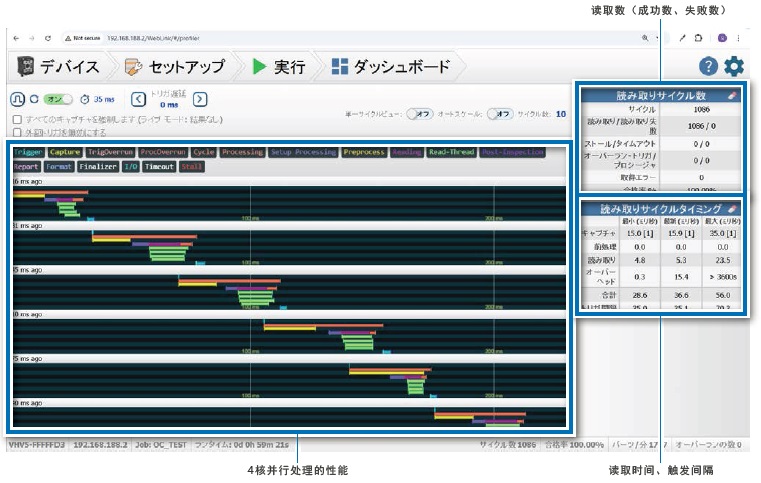Clear the 読み取りサイクル数 statistics with eraser
This screenshot has height=483, width=761.
tap(732, 96)
